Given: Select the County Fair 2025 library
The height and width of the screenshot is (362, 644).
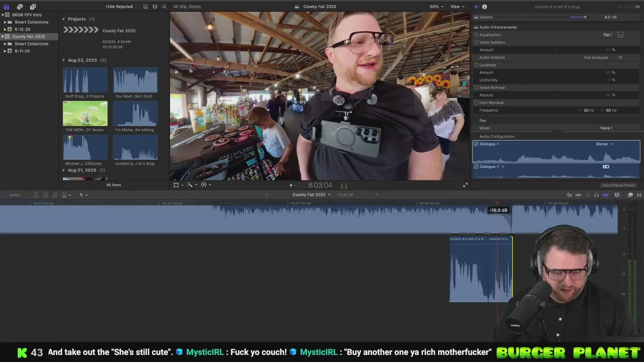Looking at the screenshot, I should pos(28,37).
